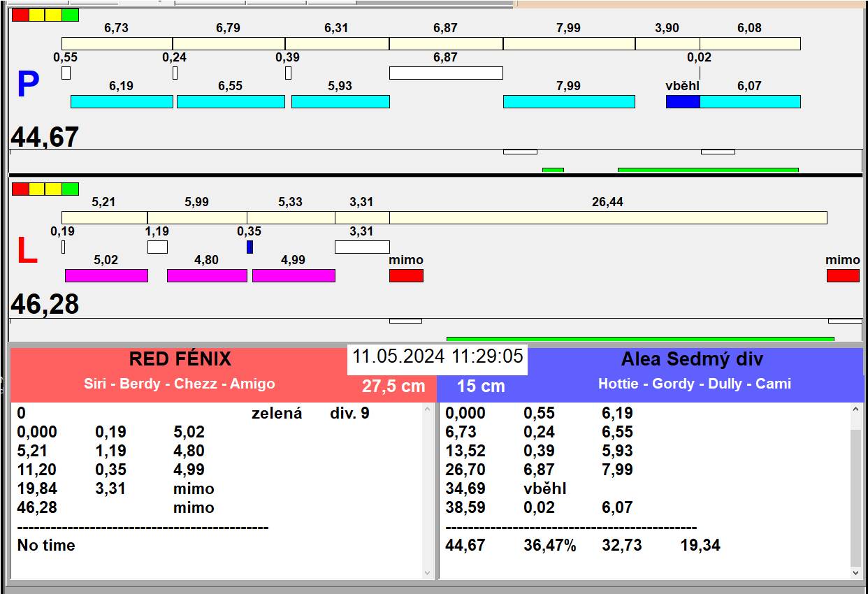The width and height of the screenshot is (868, 594).
Task: Select the cyan 7,99 run bar
Action: coord(569,102)
